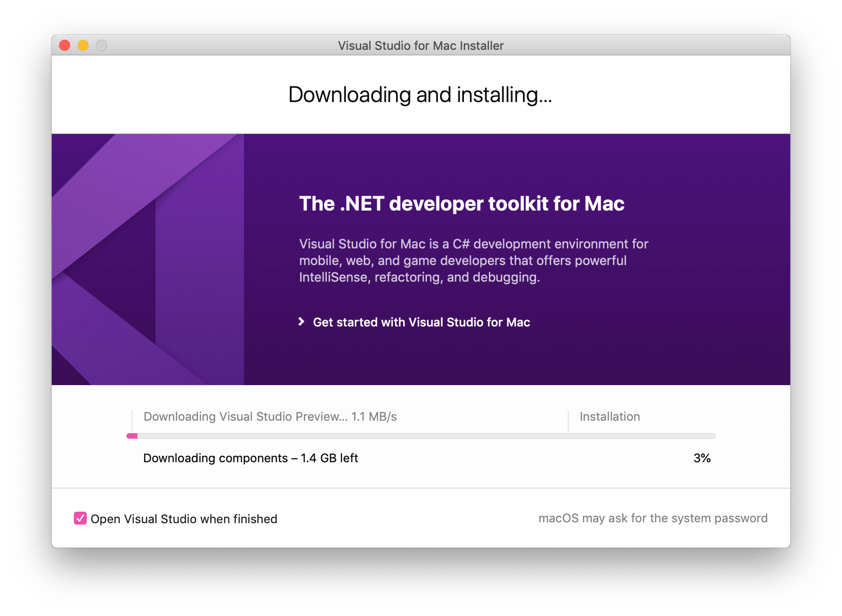Minimize the installer with yellow button
Viewport: 842px width, 616px height.
coord(83,45)
